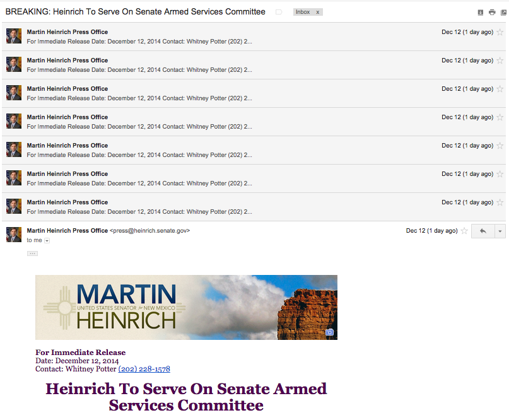Image resolution: width=509 pixels, height=420 pixels.
Task: Click the Martin Heinrich banner image
Action: coord(186,307)
